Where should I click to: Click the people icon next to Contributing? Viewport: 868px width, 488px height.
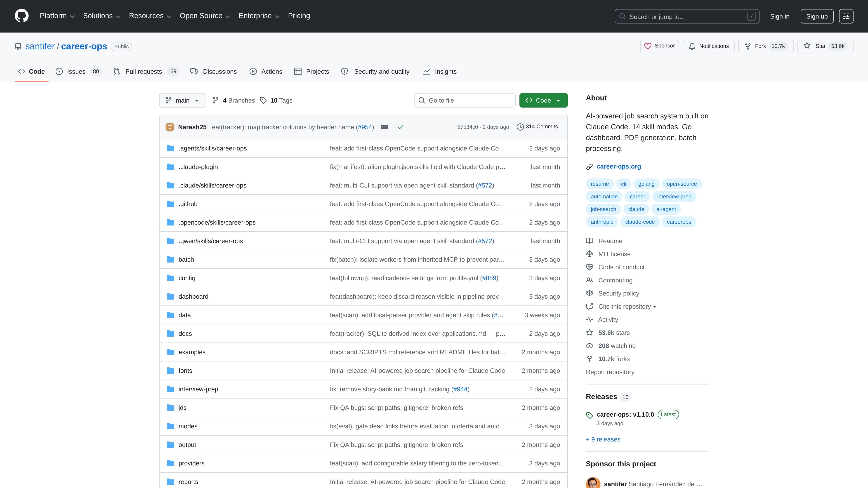coord(589,280)
